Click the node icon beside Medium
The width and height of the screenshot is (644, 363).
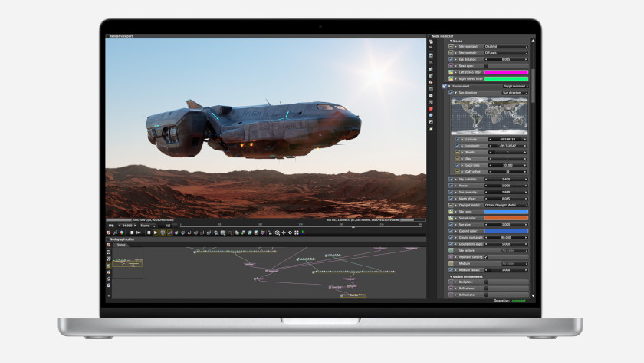[451, 263]
